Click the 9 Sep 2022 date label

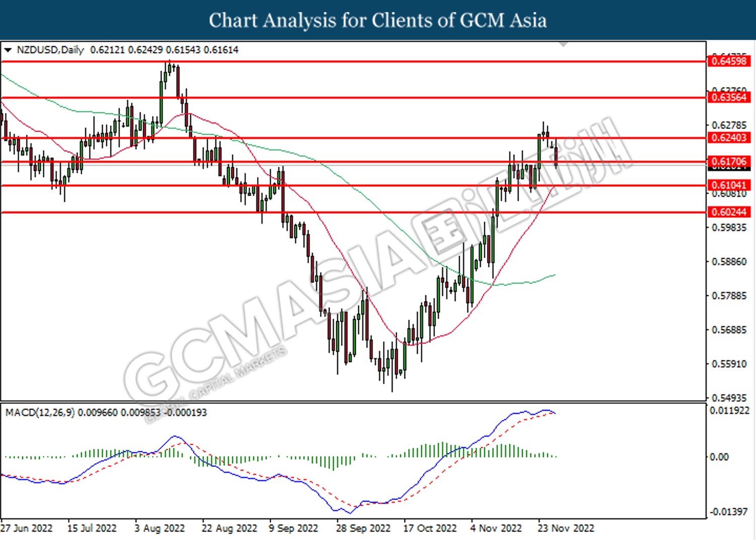pos(293,528)
